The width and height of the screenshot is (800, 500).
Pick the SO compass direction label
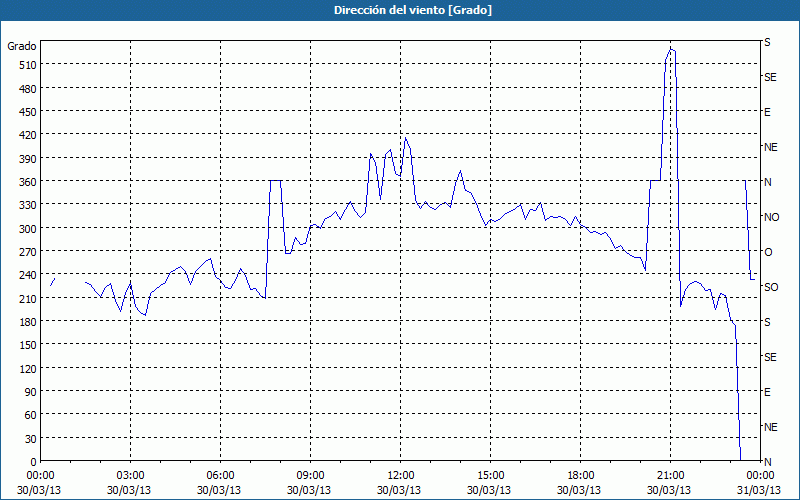click(771, 287)
